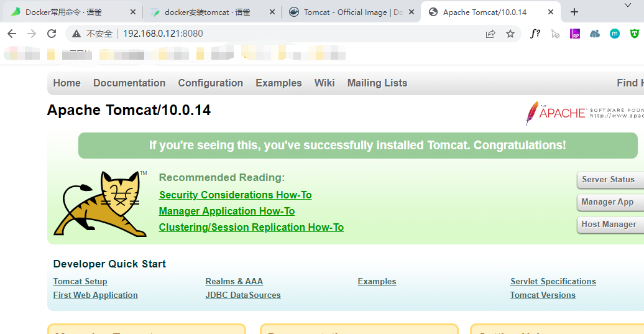Reload the page with the refresh icon

pyautogui.click(x=52, y=34)
